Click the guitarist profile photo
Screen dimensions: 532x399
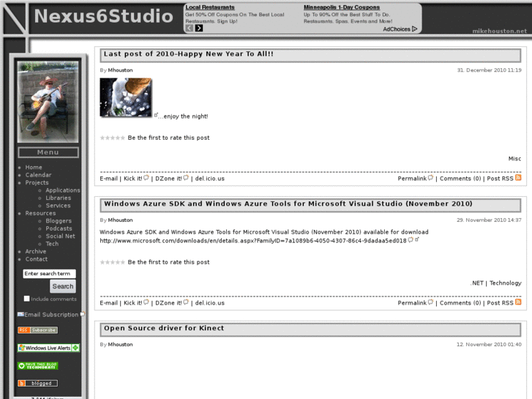coord(48,102)
